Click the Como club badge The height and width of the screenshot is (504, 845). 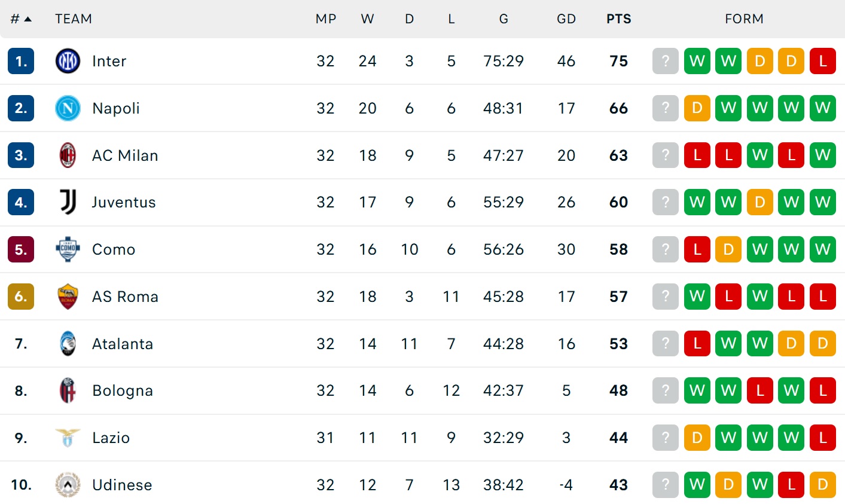68,249
